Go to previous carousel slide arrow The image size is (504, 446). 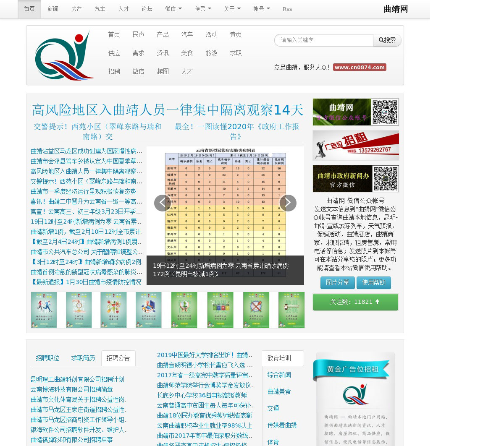162,203
